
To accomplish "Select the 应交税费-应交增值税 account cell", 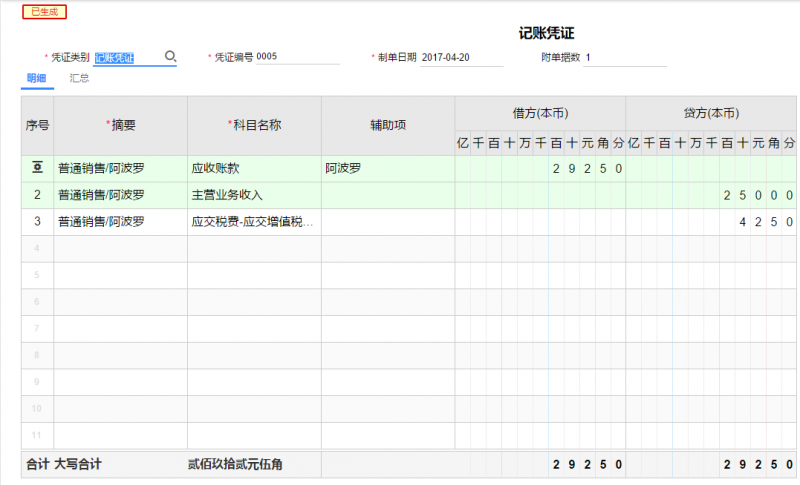I will (254, 222).
